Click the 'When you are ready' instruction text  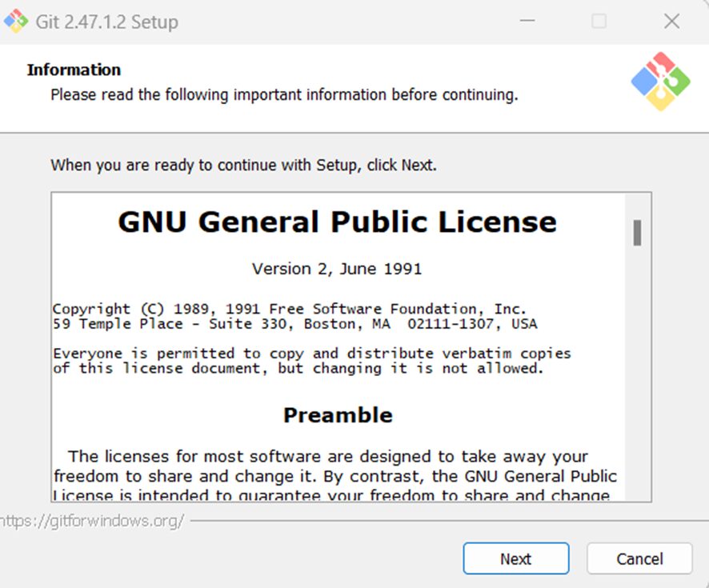point(243,166)
